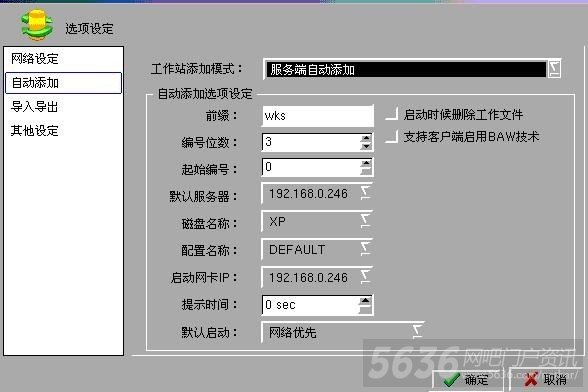Open the 默认服务器 dropdown
The image size is (588, 392).
pyautogui.click(x=366, y=193)
